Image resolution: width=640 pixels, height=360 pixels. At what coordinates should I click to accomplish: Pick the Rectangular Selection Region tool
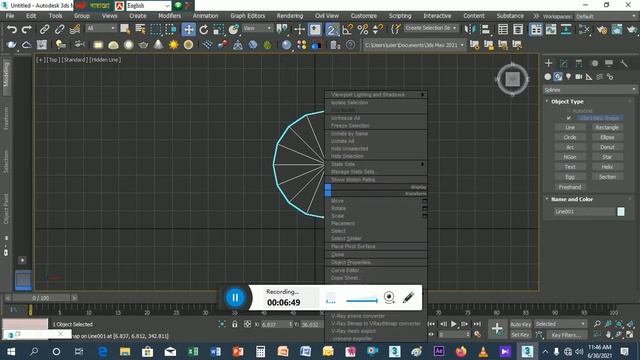pos(156,29)
